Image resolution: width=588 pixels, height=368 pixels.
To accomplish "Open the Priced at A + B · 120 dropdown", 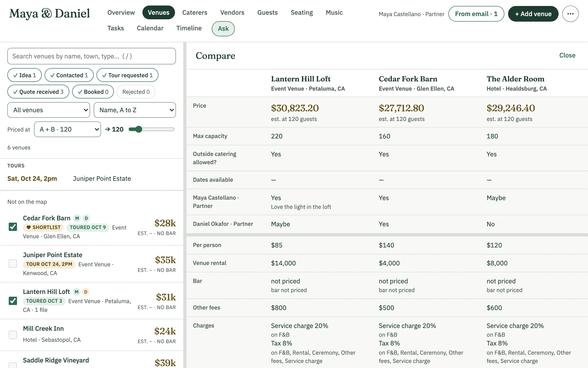I will (x=68, y=129).
